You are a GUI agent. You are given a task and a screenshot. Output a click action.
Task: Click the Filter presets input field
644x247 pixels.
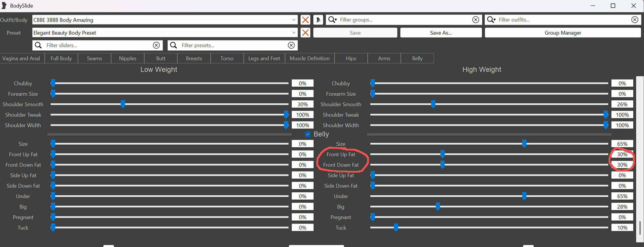click(233, 45)
